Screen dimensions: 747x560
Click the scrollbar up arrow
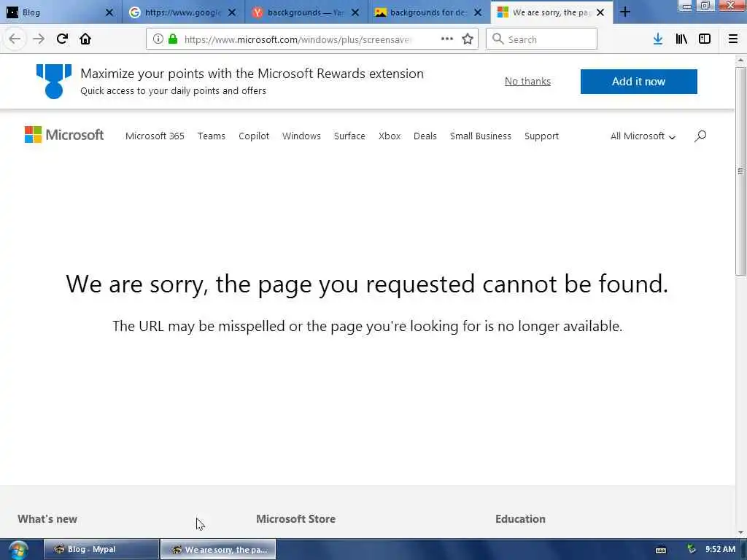click(740, 61)
